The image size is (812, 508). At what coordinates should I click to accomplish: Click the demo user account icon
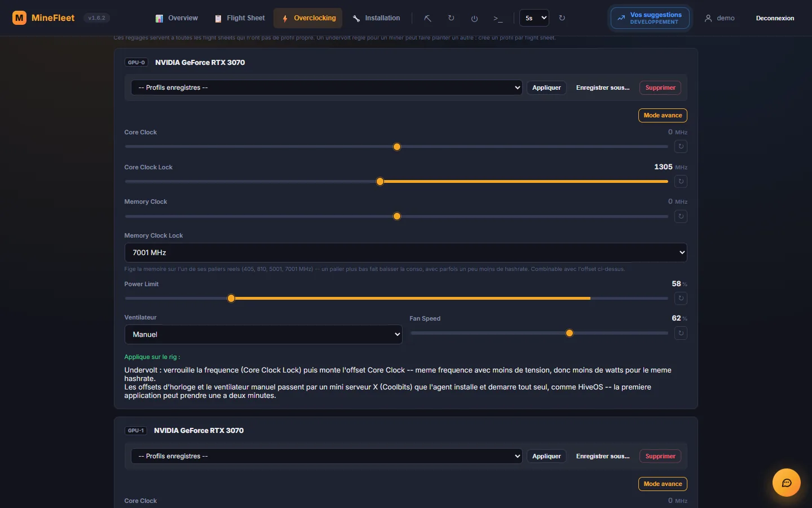click(x=708, y=18)
